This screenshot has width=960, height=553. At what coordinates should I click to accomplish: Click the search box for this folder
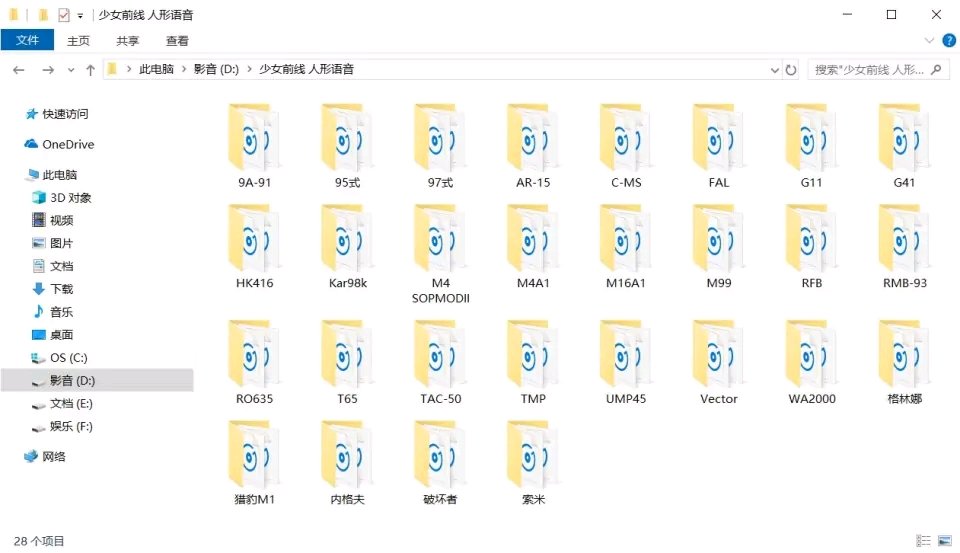pos(878,70)
